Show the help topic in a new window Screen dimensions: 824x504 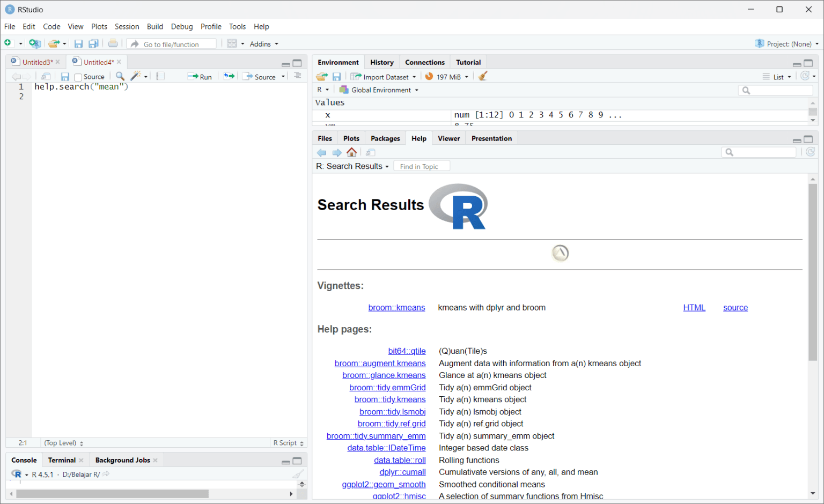pos(371,153)
